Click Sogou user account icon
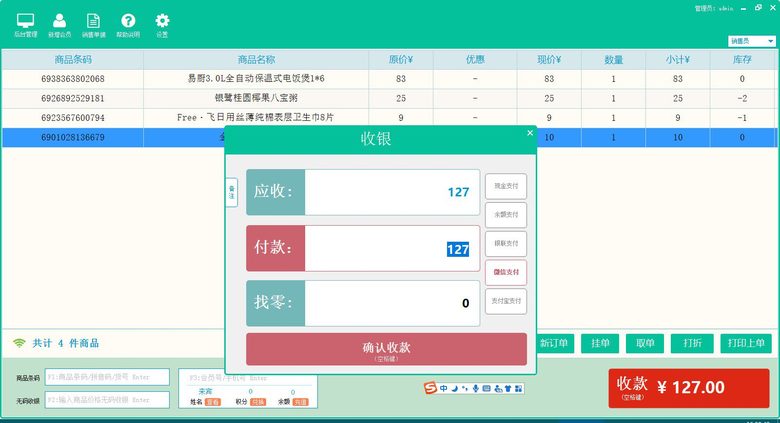The image size is (780, 423). pyautogui.click(x=498, y=388)
